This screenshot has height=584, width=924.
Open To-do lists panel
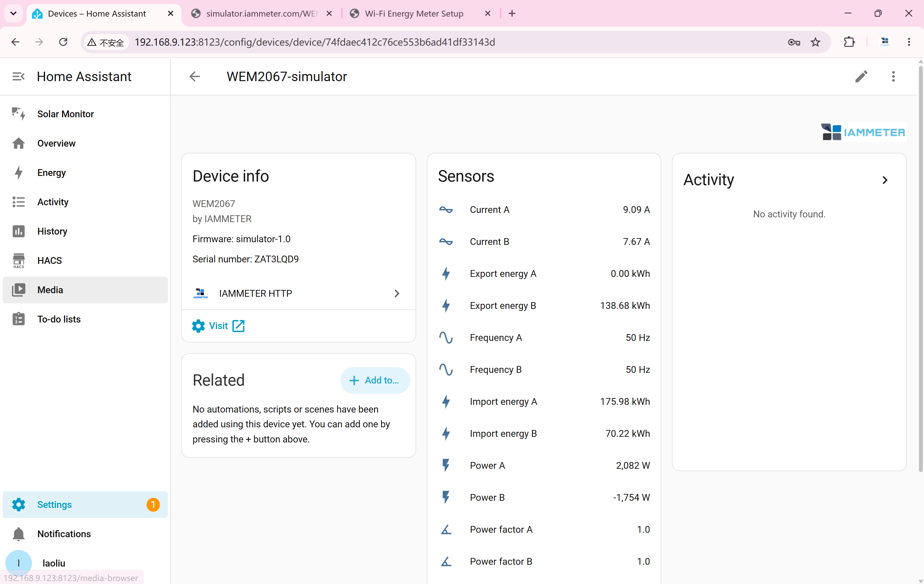click(85, 319)
